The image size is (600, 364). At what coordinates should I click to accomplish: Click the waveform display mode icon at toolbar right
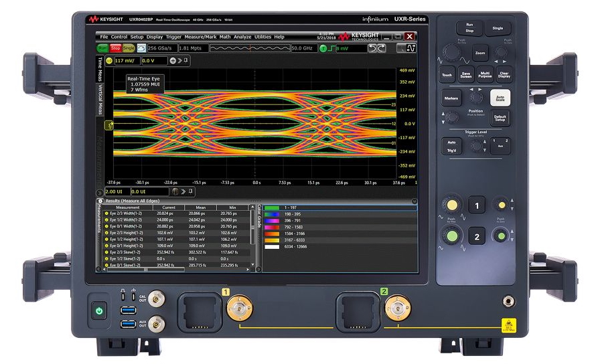click(x=411, y=48)
